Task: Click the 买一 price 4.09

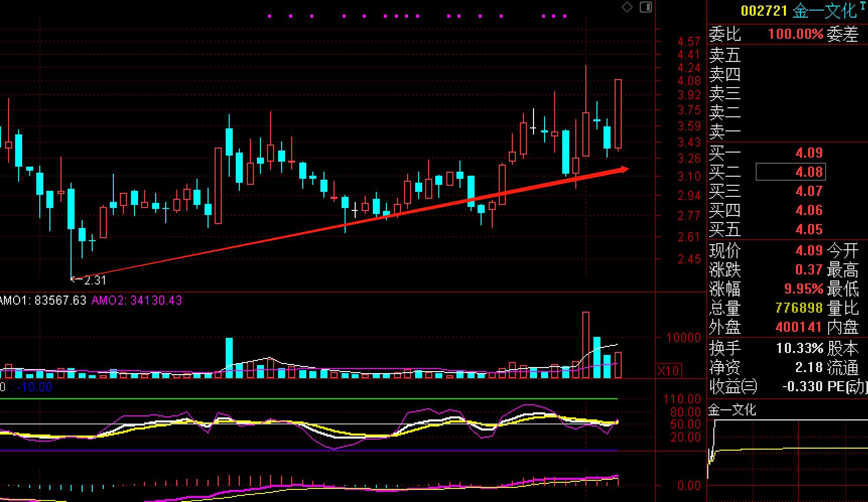Action: 809,153
